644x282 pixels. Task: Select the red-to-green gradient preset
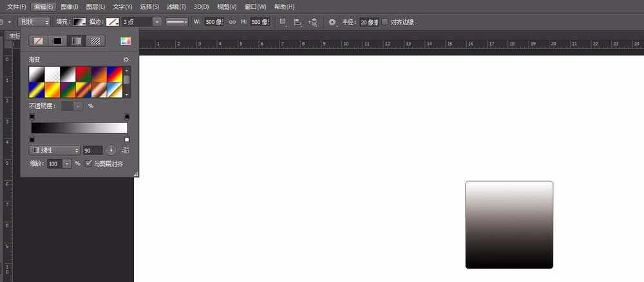84,74
